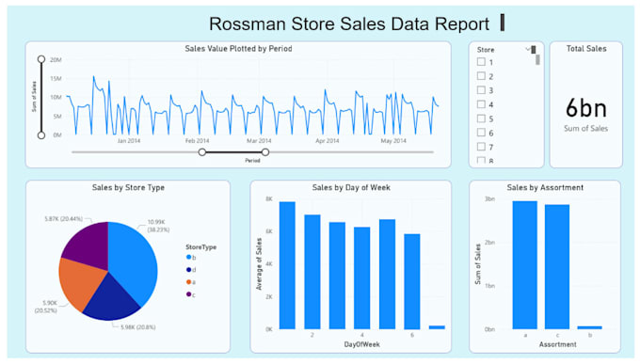Click the purple StoreType c legend dot
This screenshot has height=364, width=640.
[x=188, y=294]
